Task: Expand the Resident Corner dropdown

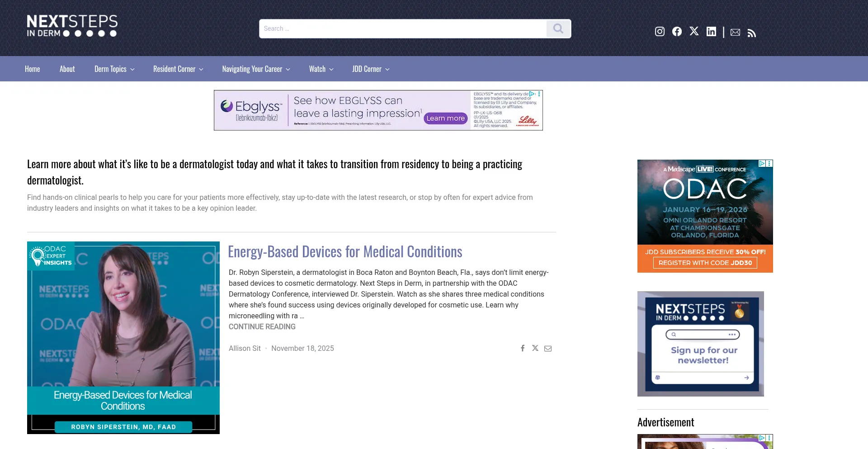Action: 178,69
